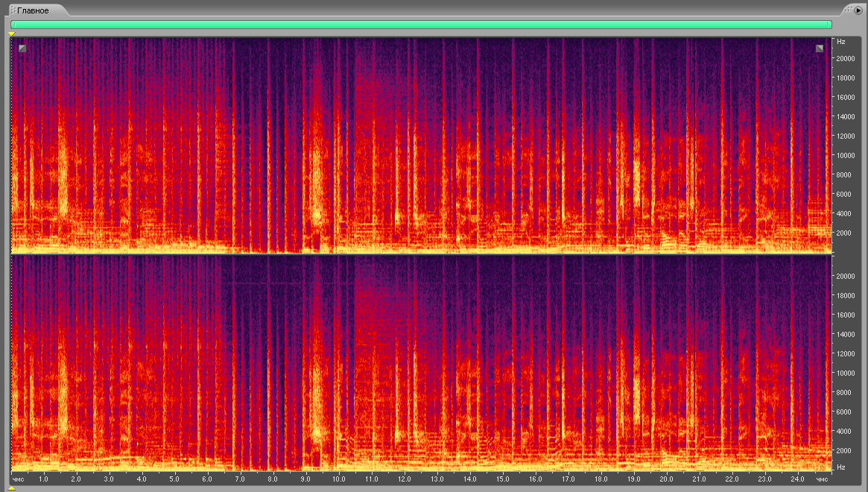Click 12000 on the top channel frequency scale
The image size is (868, 492).
[x=846, y=136]
